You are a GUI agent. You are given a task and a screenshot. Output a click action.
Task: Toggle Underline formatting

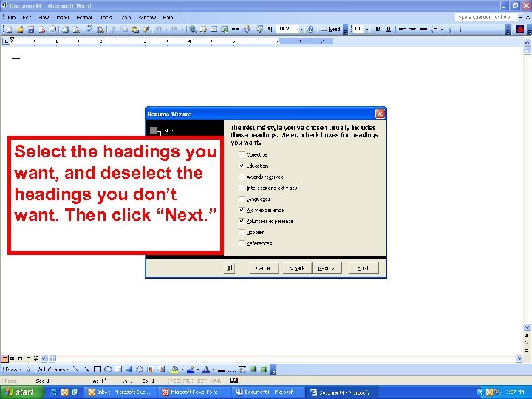389,29
